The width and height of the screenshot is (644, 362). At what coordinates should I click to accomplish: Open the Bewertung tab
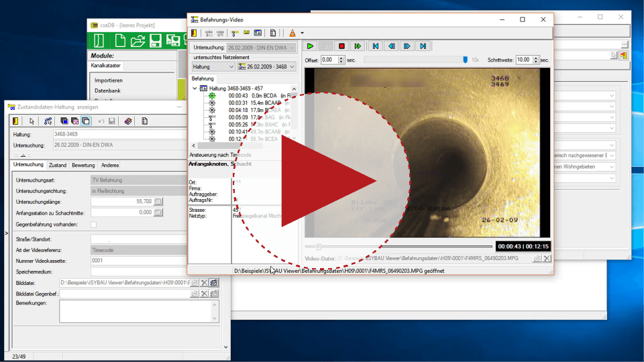coord(83,165)
